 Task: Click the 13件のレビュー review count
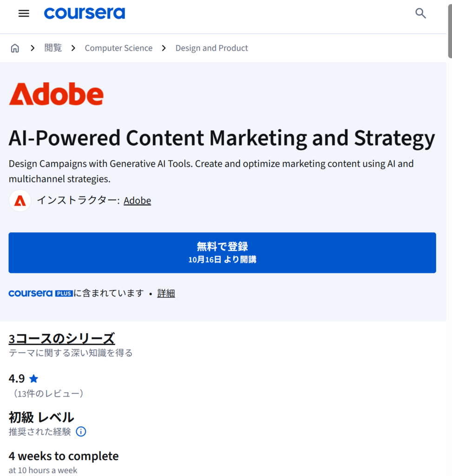point(48,394)
